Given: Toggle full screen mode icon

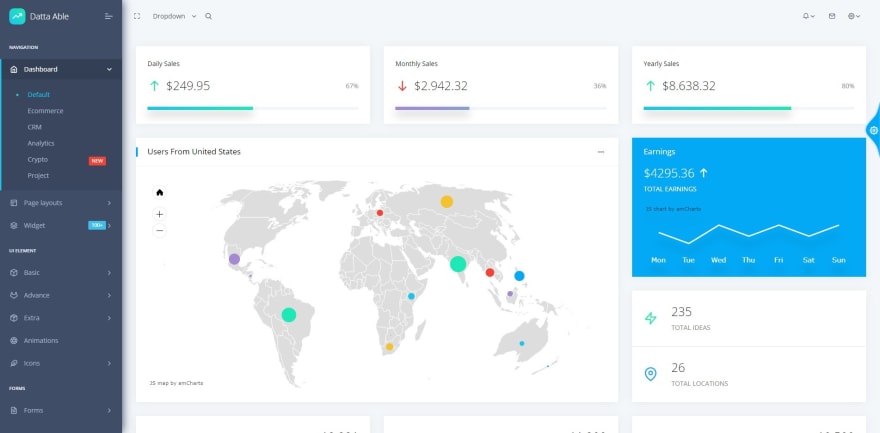Looking at the screenshot, I should pyautogui.click(x=137, y=16).
